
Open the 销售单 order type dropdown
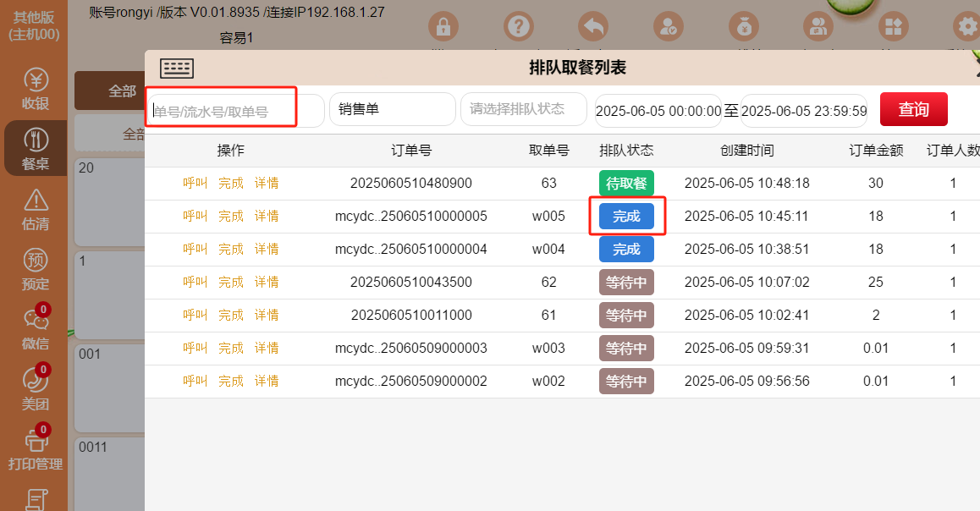click(x=393, y=109)
